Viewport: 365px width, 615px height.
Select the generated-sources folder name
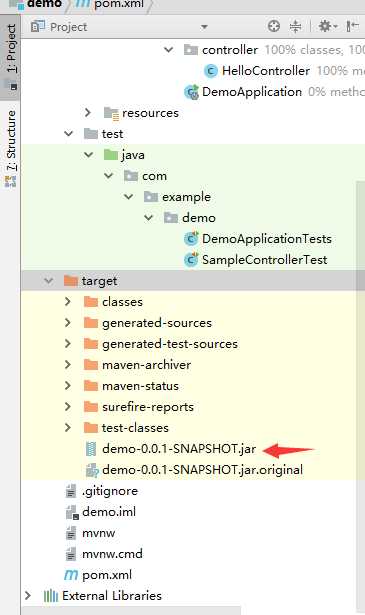coord(157,323)
